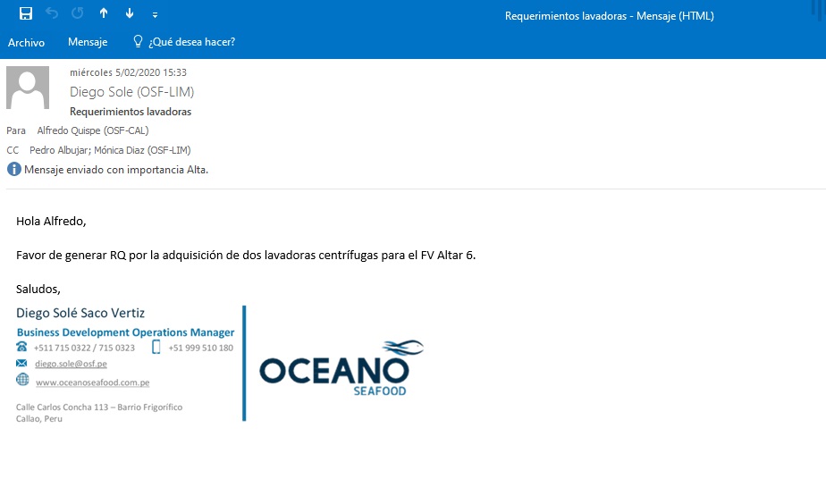Open the diego.sole@osf.pe email link
The width and height of the screenshot is (826, 504).
coord(71,364)
